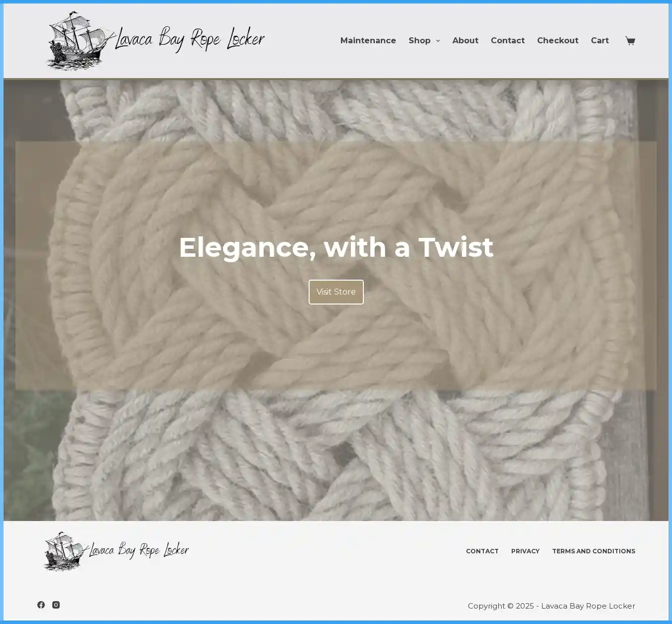The height and width of the screenshot is (624, 672).
Task: Expand the Shop submenu chevron
Action: click(438, 41)
